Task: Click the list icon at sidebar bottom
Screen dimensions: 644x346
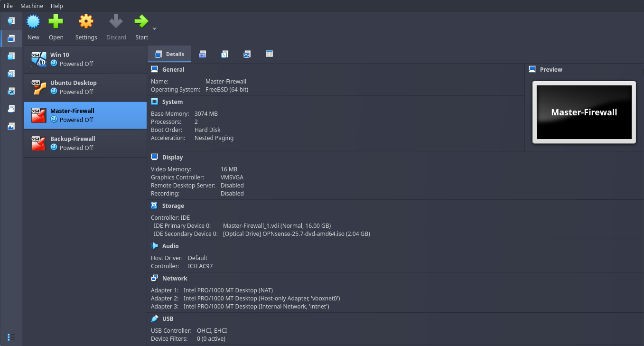Action: (x=11, y=337)
